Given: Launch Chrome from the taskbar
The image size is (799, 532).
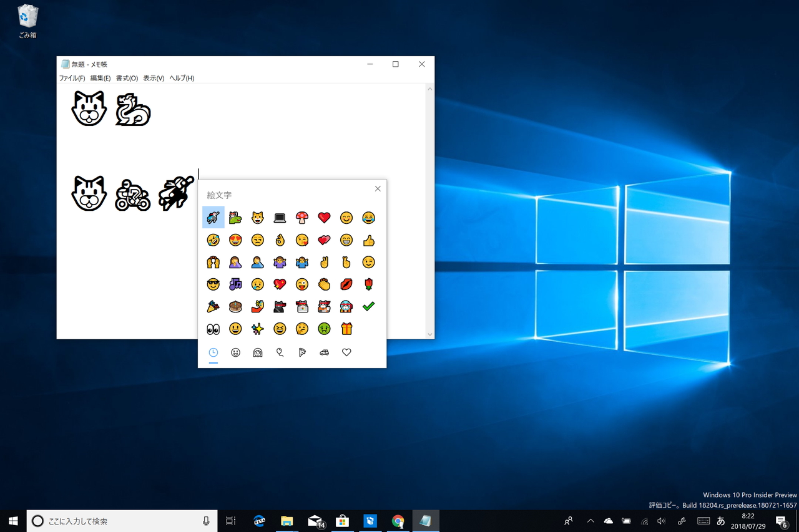Looking at the screenshot, I should tap(398, 521).
